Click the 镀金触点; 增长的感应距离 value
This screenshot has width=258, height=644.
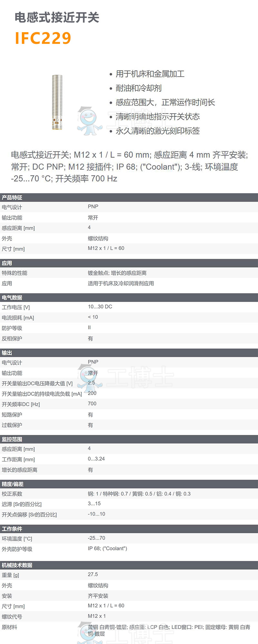point(117,273)
